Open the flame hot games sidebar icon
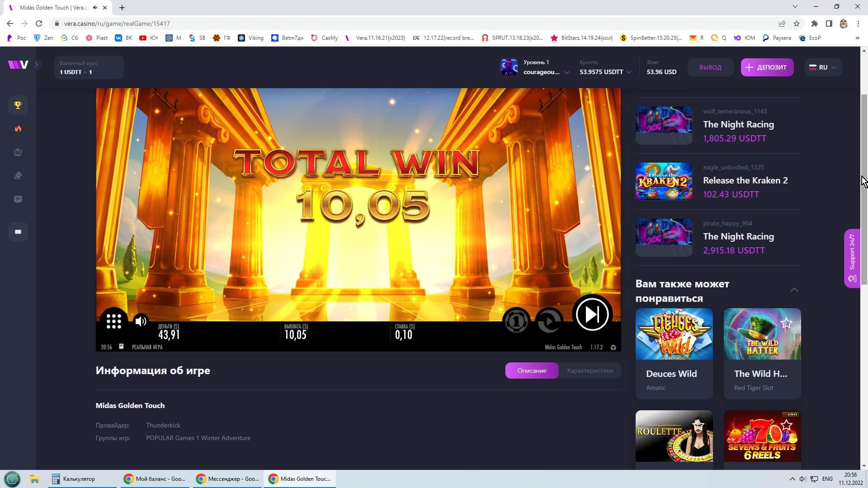868x488 pixels. (18, 129)
